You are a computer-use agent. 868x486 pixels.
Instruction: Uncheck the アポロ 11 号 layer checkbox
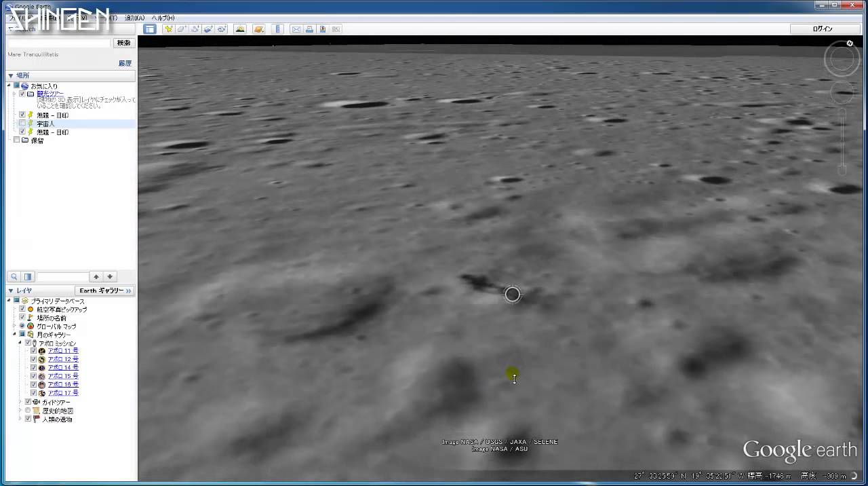tap(33, 351)
